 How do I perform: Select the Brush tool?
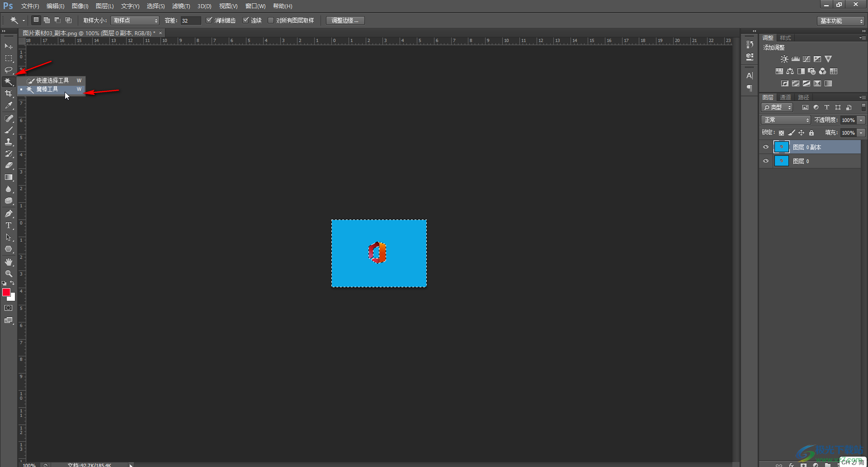tap(9, 130)
